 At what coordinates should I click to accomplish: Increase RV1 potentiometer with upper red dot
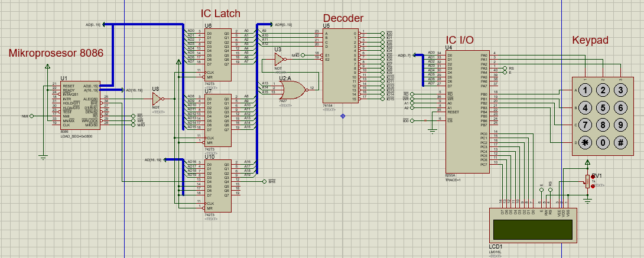point(593,177)
